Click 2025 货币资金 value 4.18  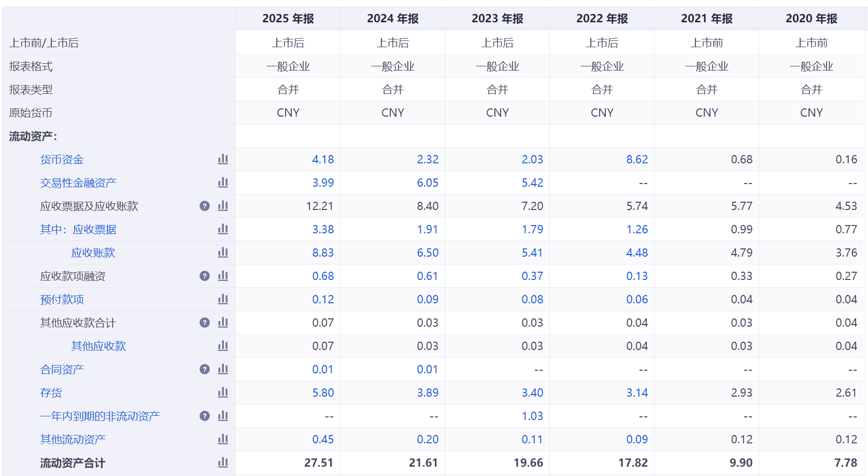(323, 160)
